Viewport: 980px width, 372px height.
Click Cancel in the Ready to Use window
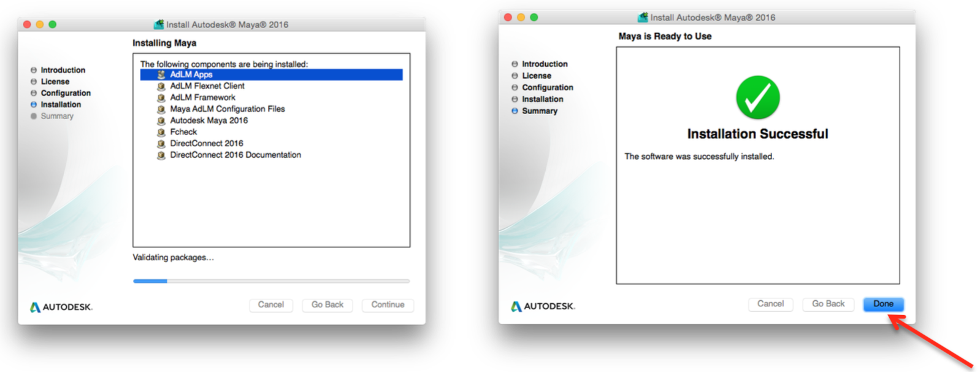(770, 304)
